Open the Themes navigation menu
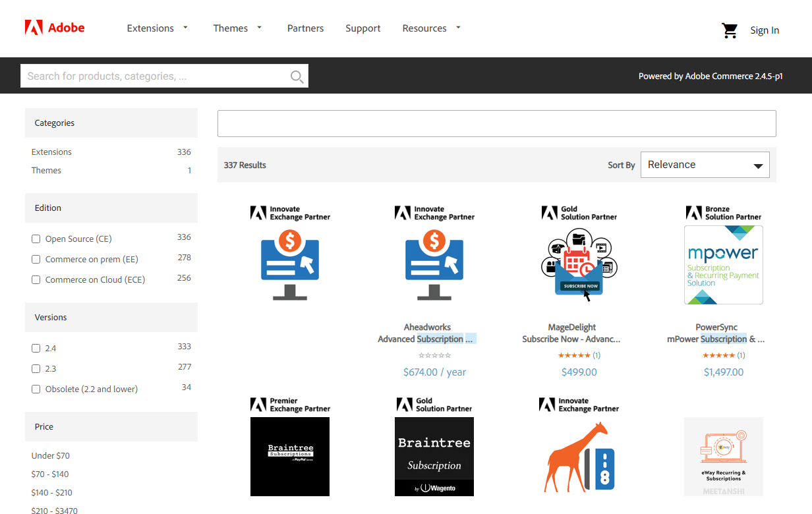This screenshot has height=514, width=812. [x=231, y=28]
